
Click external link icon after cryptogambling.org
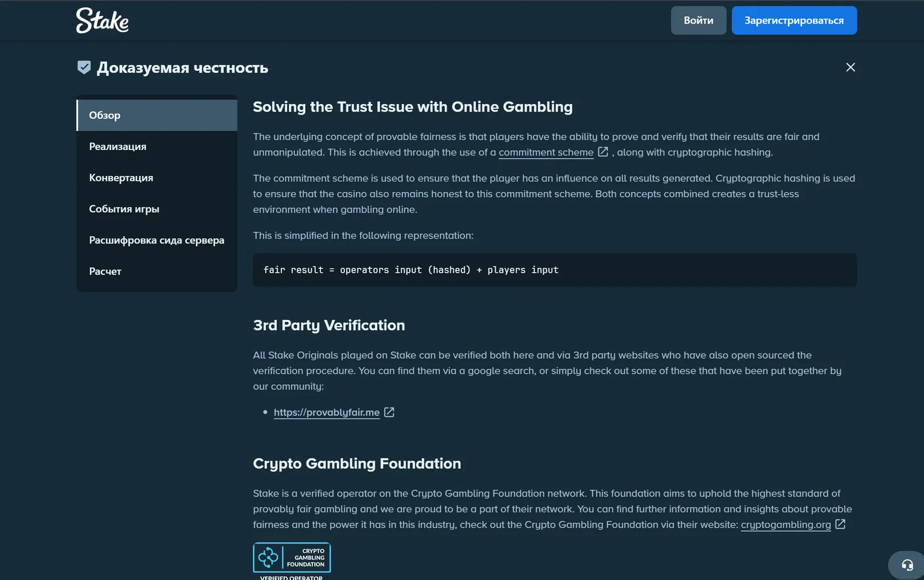point(840,524)
